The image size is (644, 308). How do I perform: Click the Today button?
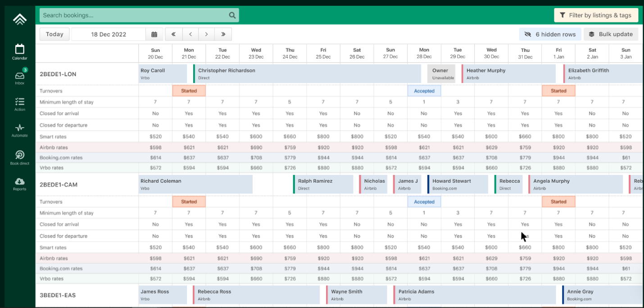click(x=54, y=34)
